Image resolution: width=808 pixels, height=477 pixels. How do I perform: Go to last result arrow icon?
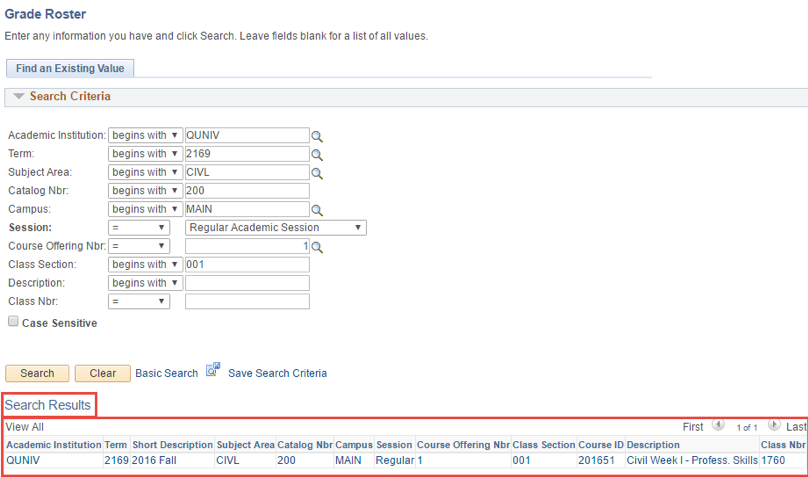(x=774, y=426)
